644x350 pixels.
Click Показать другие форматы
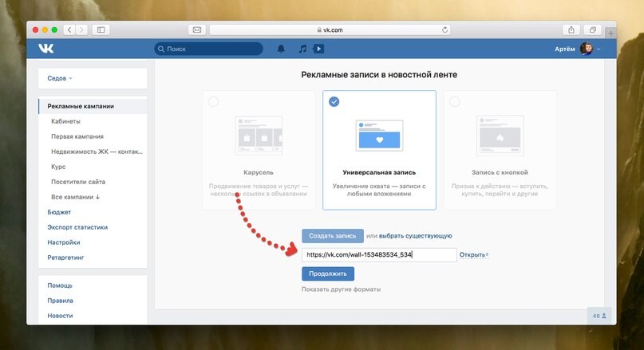coord(341,289)
